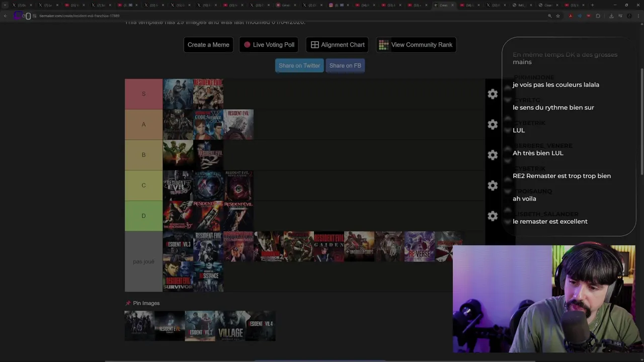
Task: Open the tab search dropdown at tab strip start
Action: [5, 5]
